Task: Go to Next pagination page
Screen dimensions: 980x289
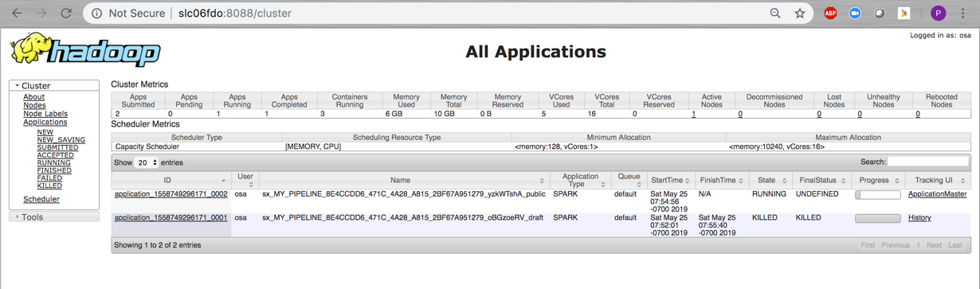Action: (x=934, y=245)
